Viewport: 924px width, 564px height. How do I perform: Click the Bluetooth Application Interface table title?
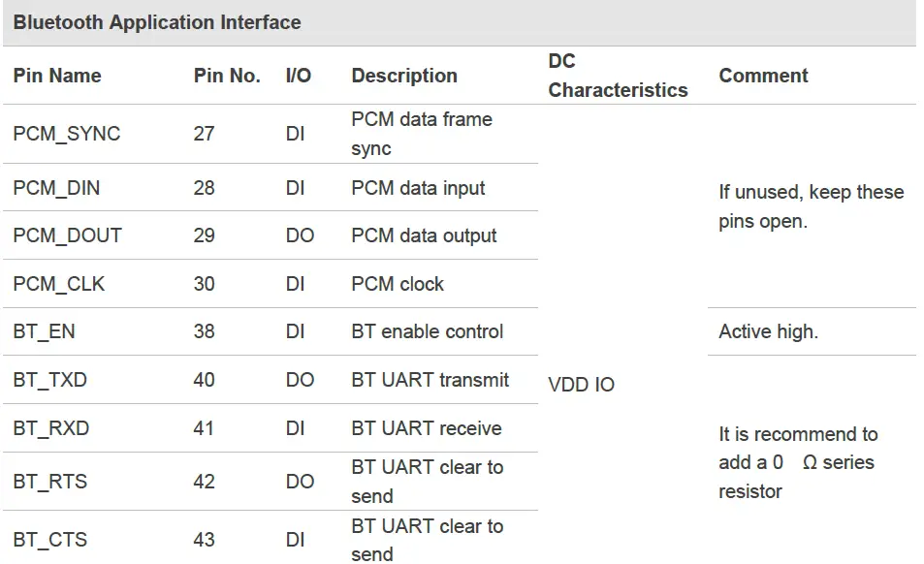157,22
